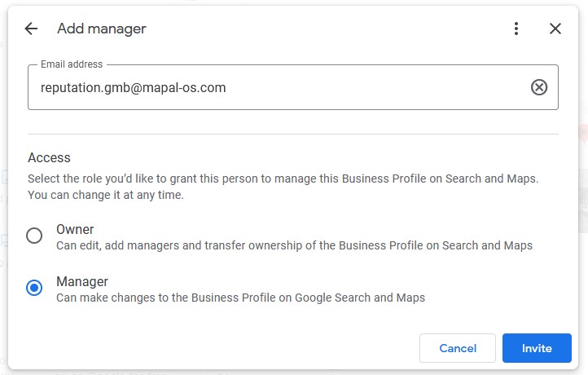
Task: Click the 'Select the role you'd like' sentence
Action: 283,179
